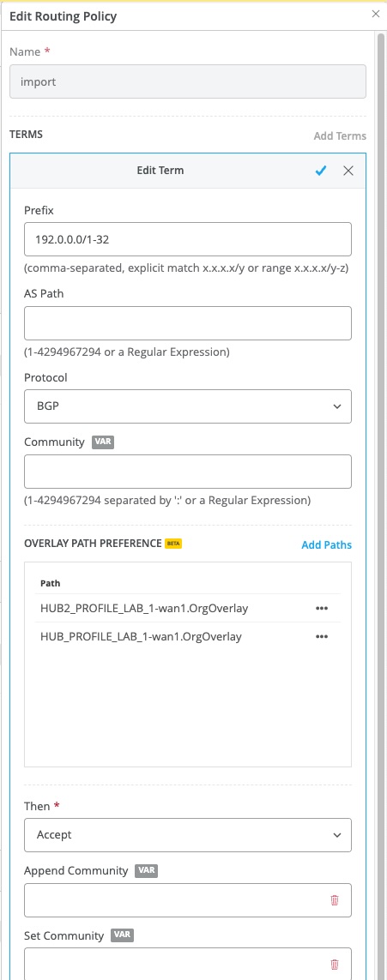Click the VAR badge beside Set Community
This screenshot has height=980, width=387.
pyautogui.click(x=122, y=935)
